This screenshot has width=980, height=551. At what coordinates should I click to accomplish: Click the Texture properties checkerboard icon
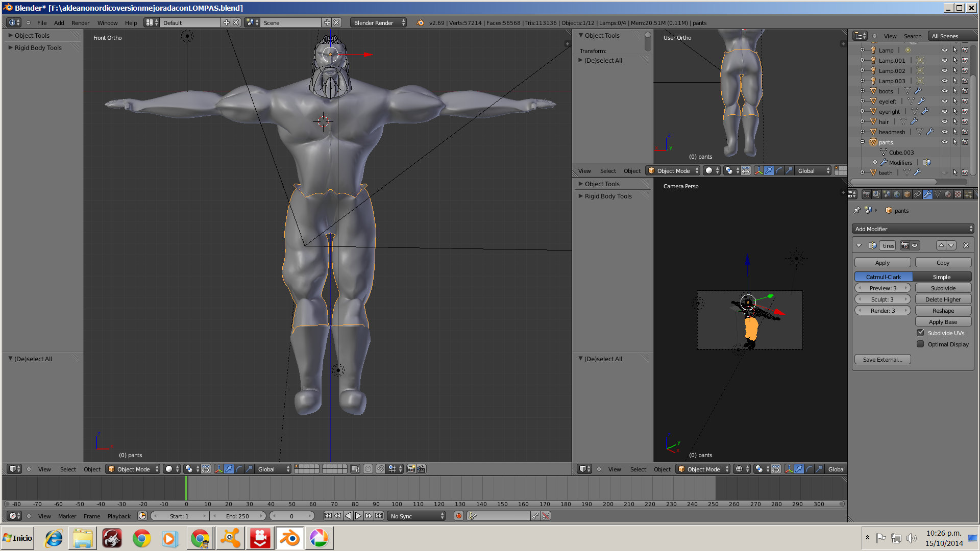[958, 194]
